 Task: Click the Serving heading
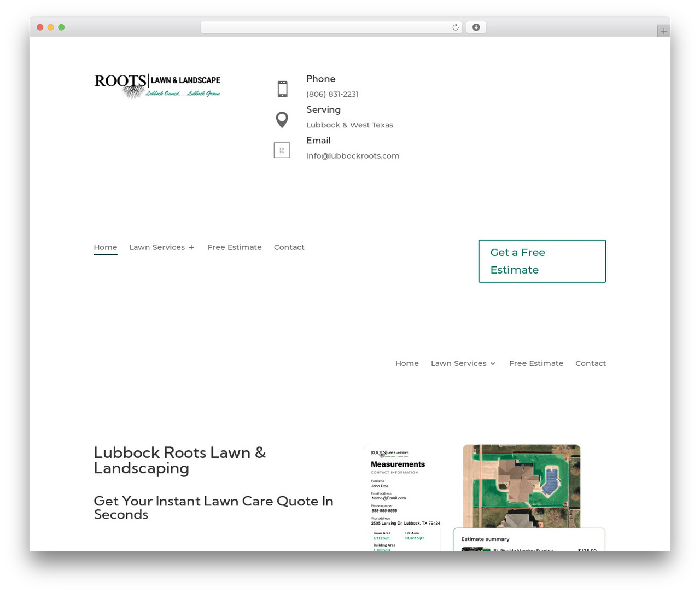323,110
